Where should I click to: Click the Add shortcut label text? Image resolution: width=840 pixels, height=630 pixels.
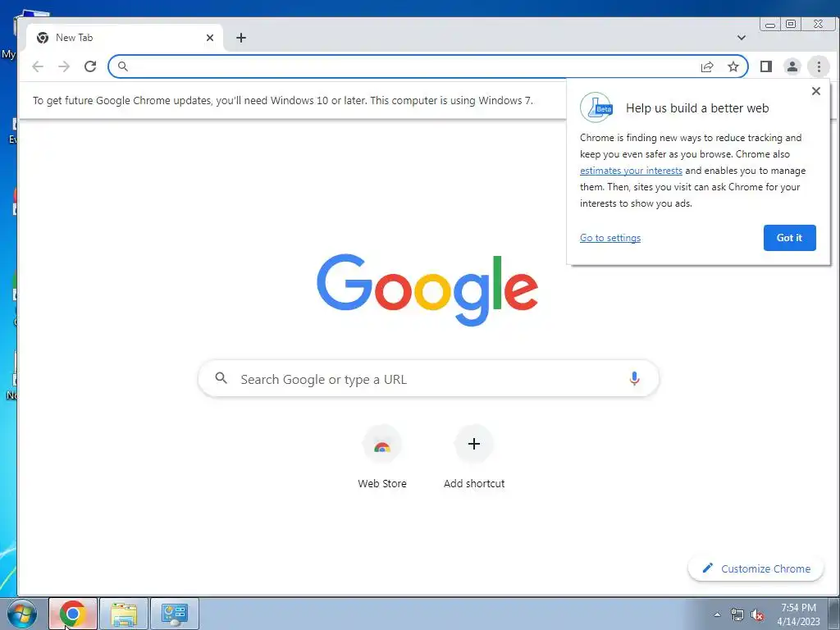(x=474, y=483)
